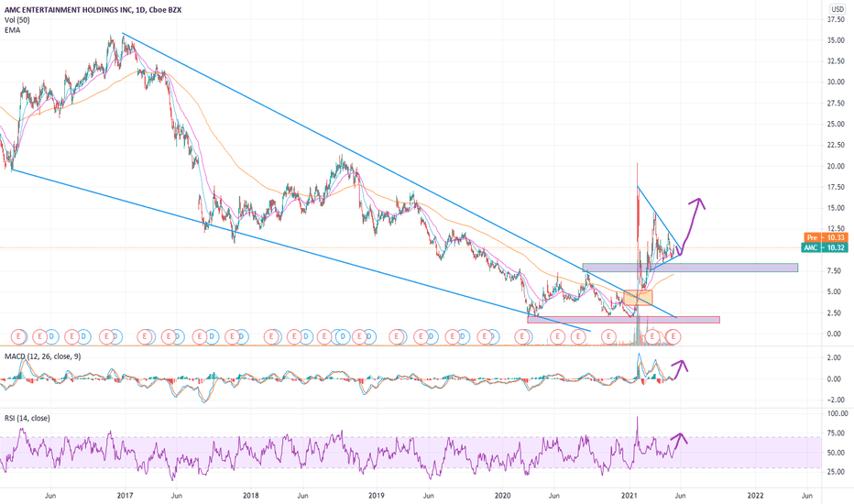This screenshot has width=854, height=504.
Task: Click the 75.00 RSI scale label
Action: click(x=838, y=433)
